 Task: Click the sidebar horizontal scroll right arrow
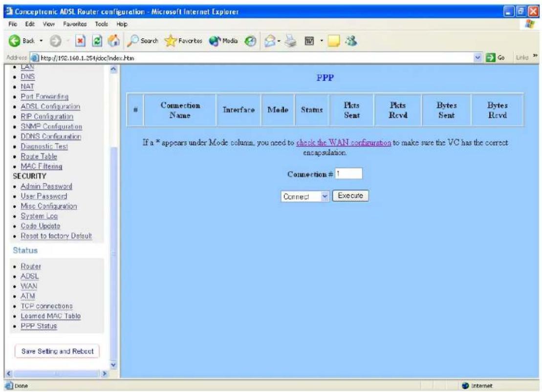[x=104, y=374]
